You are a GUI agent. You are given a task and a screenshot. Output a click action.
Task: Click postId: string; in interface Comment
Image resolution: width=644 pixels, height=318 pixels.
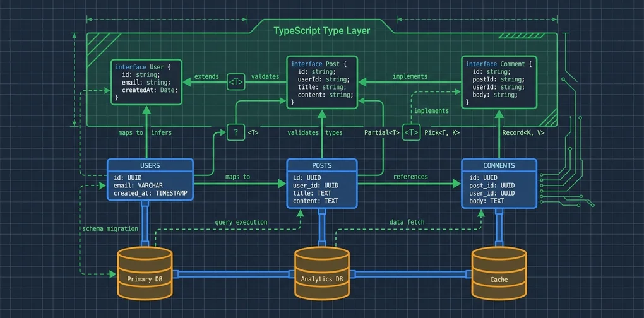pos(498,79)
